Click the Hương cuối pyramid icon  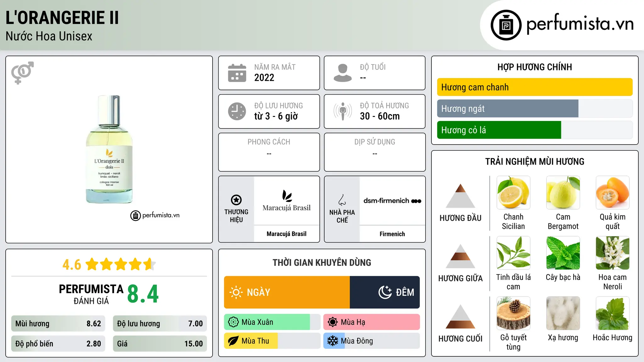(x=460, y=316)
